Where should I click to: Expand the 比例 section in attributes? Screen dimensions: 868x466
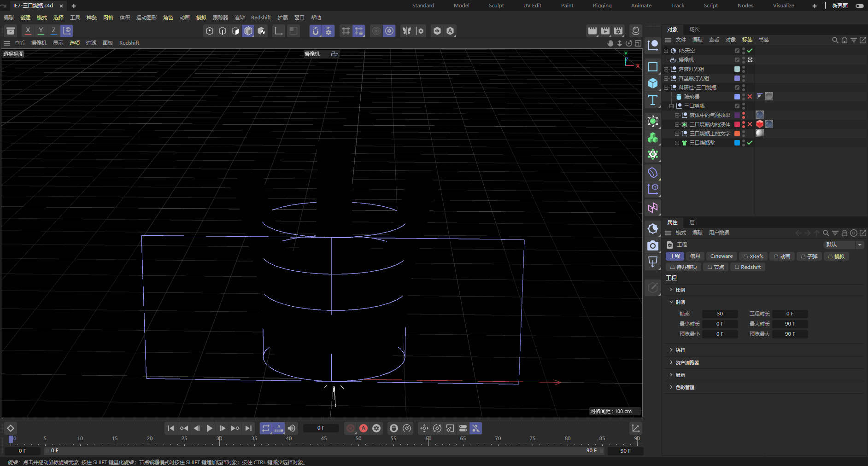pyautogui.click(x=671, y=290)
